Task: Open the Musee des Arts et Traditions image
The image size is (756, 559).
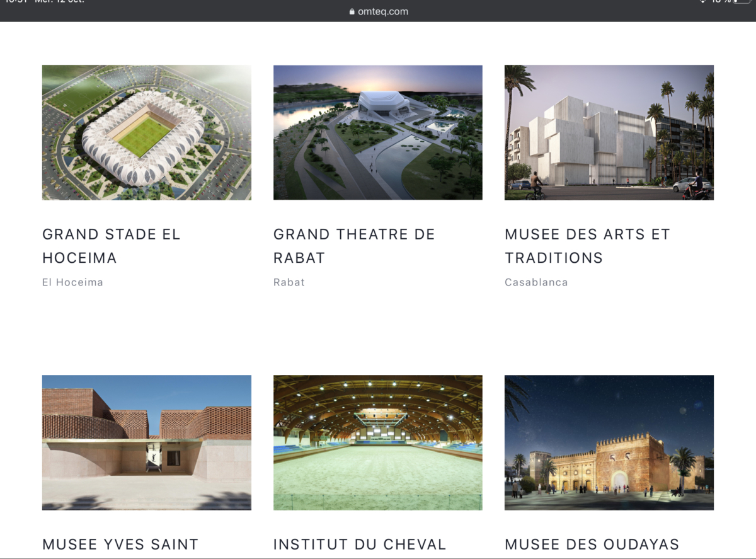Action: [609, 132]
